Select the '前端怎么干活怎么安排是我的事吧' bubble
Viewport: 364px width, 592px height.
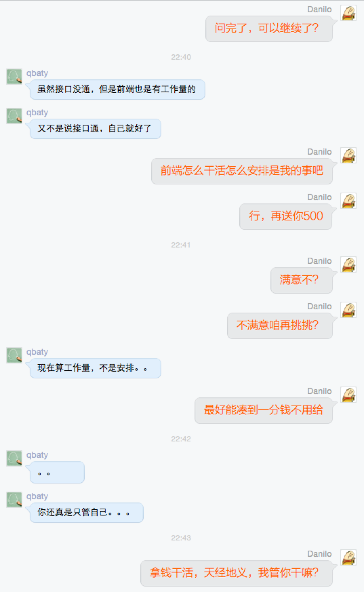pos(242,171)
